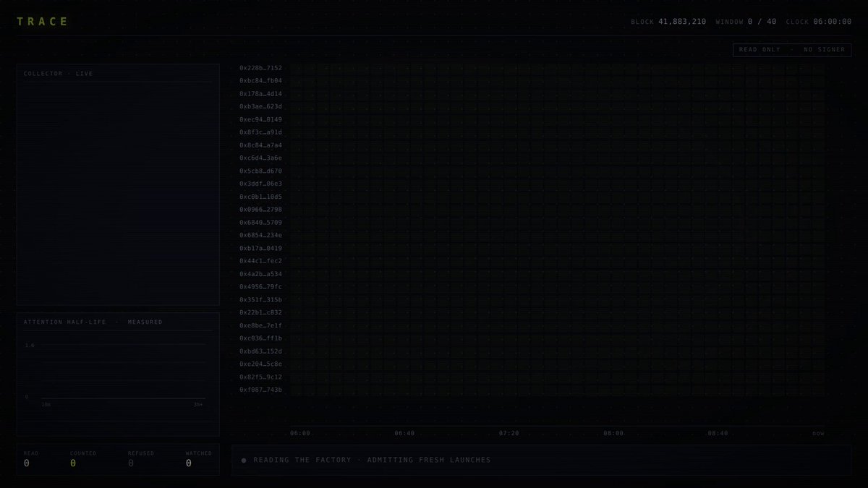Select the BLOCK 41,883,210 readout
Screen dimensions: 868x488
point(668,22)
